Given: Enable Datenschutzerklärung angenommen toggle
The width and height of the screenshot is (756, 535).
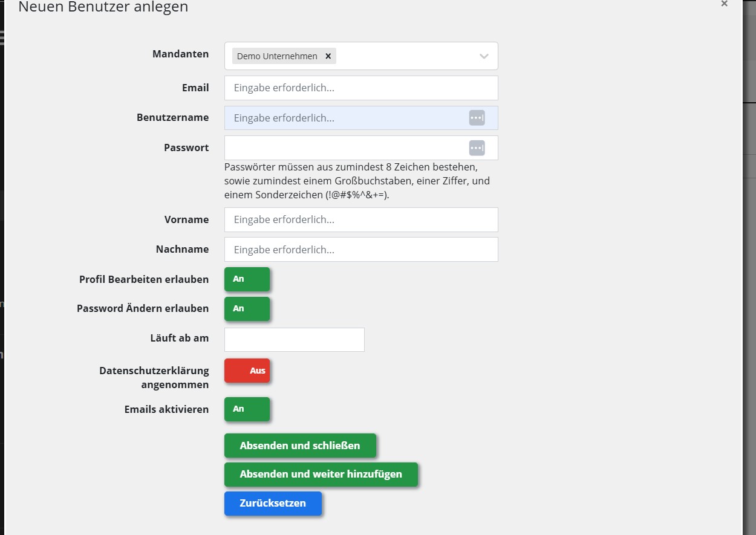Looking at the screenshot, I should tap(247, 371).
